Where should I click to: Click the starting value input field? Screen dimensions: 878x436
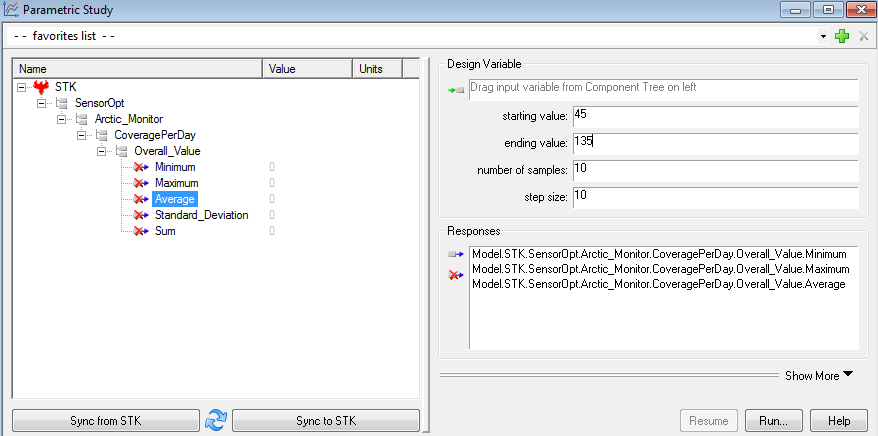click(x=715, y=117)
